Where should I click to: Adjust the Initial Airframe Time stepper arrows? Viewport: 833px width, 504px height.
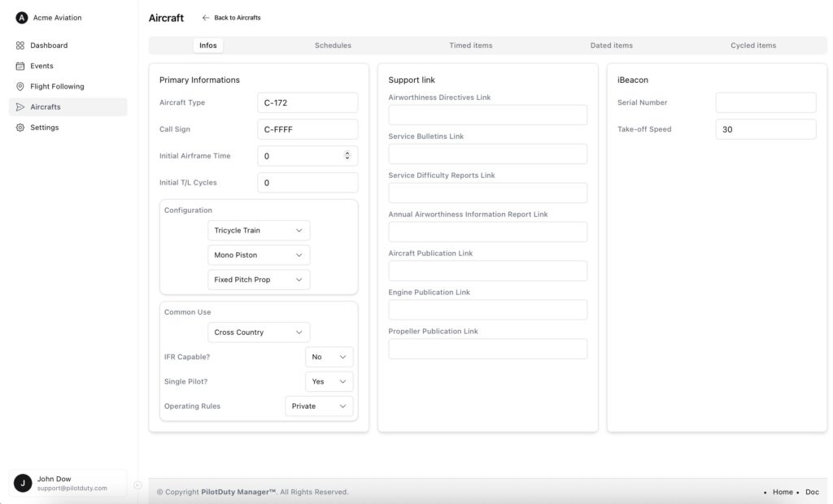coord(347,156)
